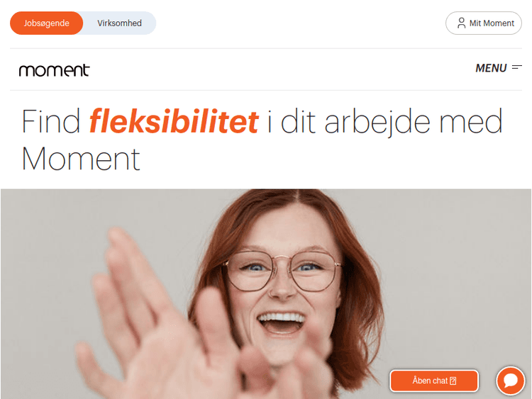The image size is (532, 399).
Task: Click the woman's smiling face in hero photo
Action: 283,298
